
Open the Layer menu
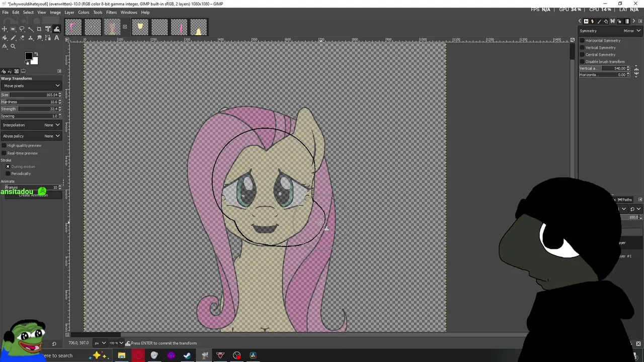point(69,12)
